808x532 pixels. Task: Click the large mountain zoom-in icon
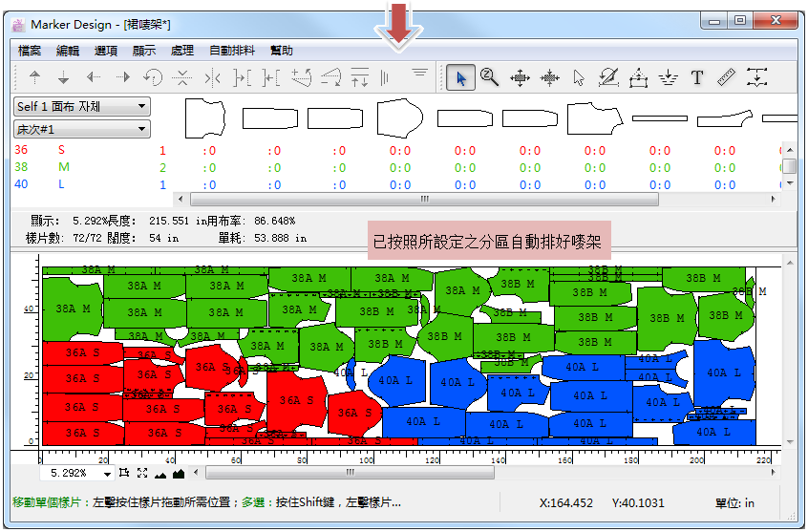point(178,473)
